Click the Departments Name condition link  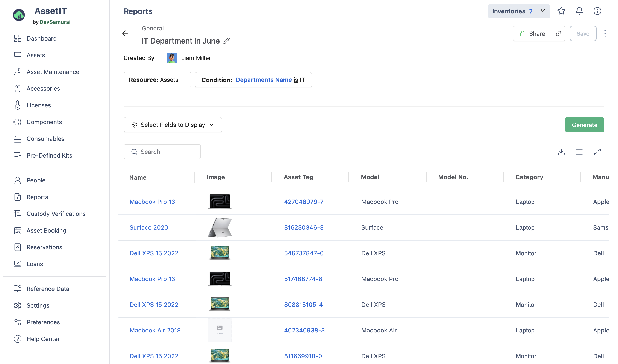click(264, 80)
